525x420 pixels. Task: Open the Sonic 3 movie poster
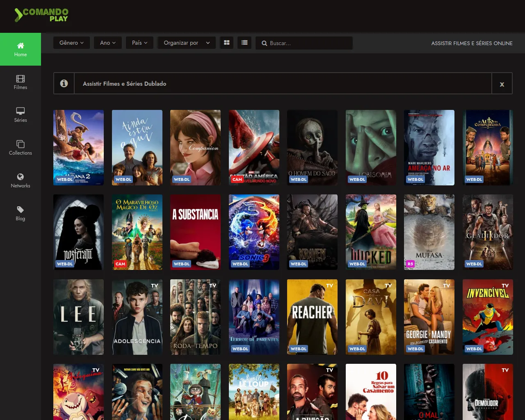pos(254,232)
